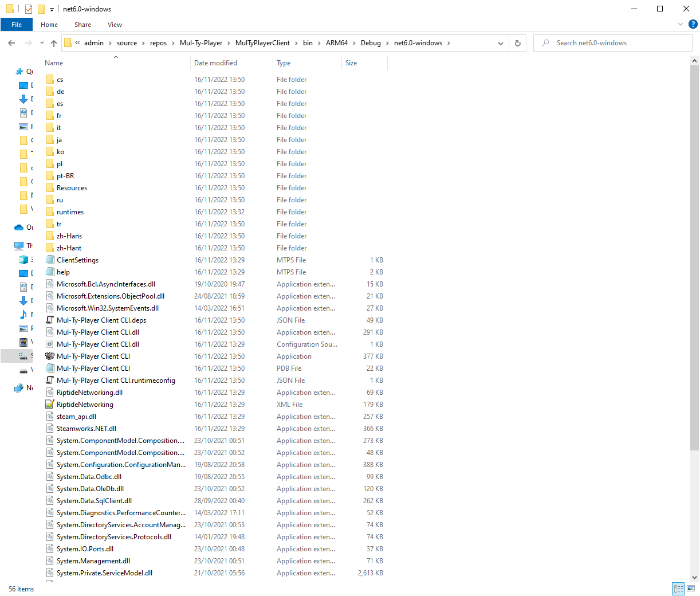This screenshot has width=700, height=596.
Task: Expand the chevron after 'source' in breadcrumb
Action: coord(143,43)
